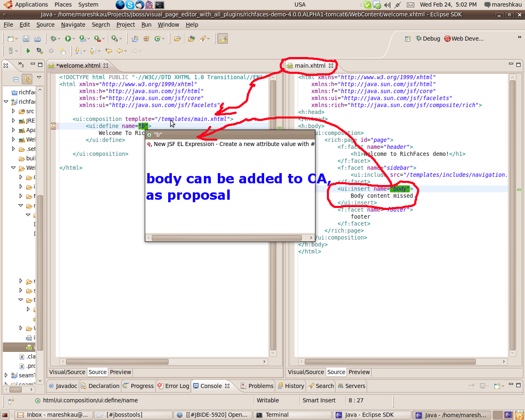Open the Inbox taskbar button
The image size is (525, 420).
[x=54, y=415]
